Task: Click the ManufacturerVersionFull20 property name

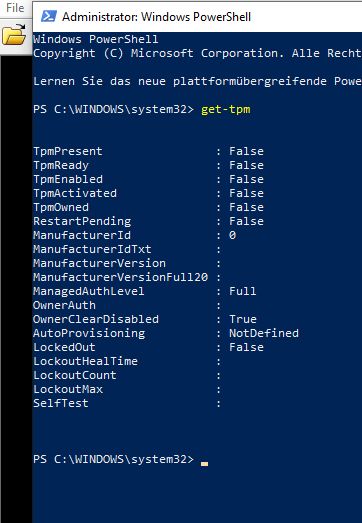Action: [x=121, y=277]
